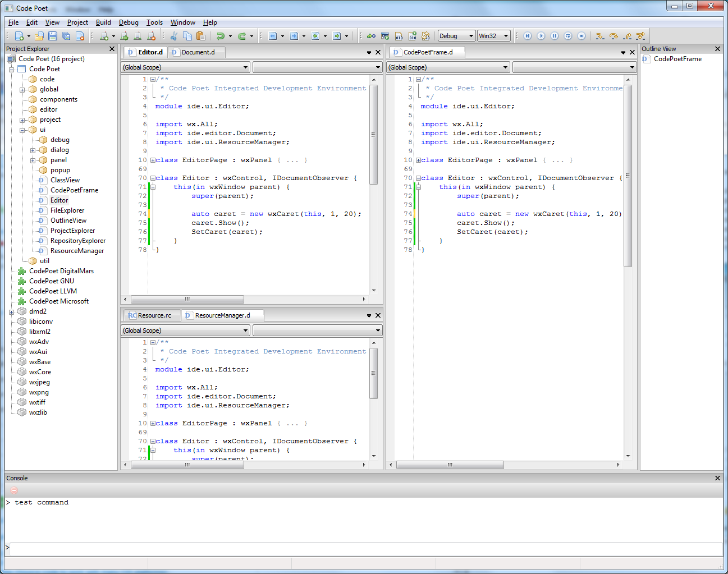Click the New file toolbar icon
Image resolution: width=728 pixels, height=574 pixels.
coord(19,36)
